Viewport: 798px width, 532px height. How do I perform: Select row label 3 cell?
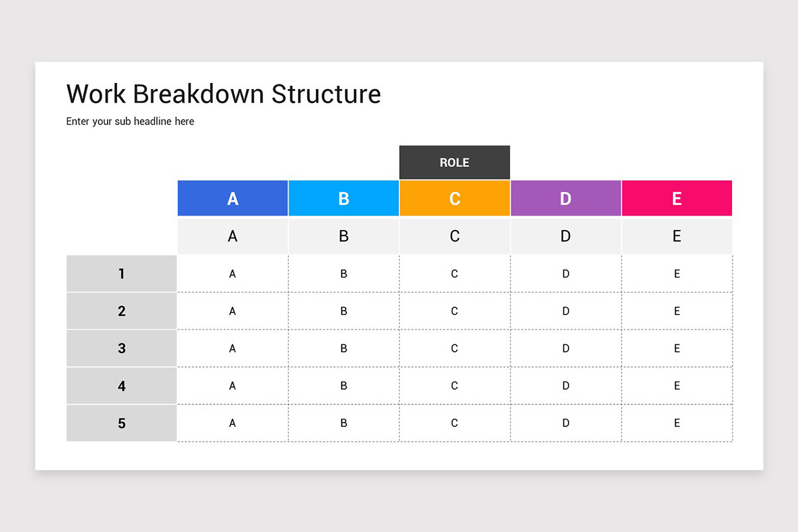[122, 348]
